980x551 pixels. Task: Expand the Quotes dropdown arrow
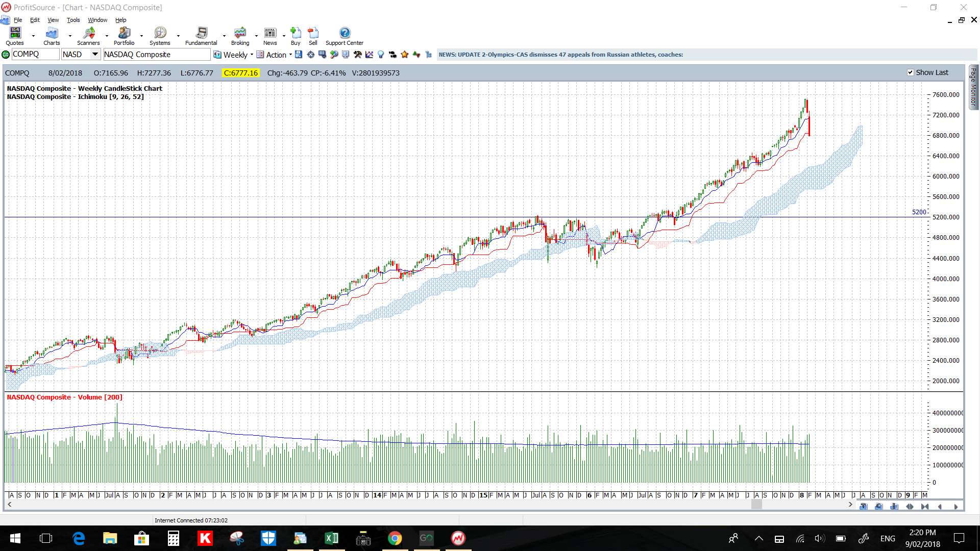point(33,36)
